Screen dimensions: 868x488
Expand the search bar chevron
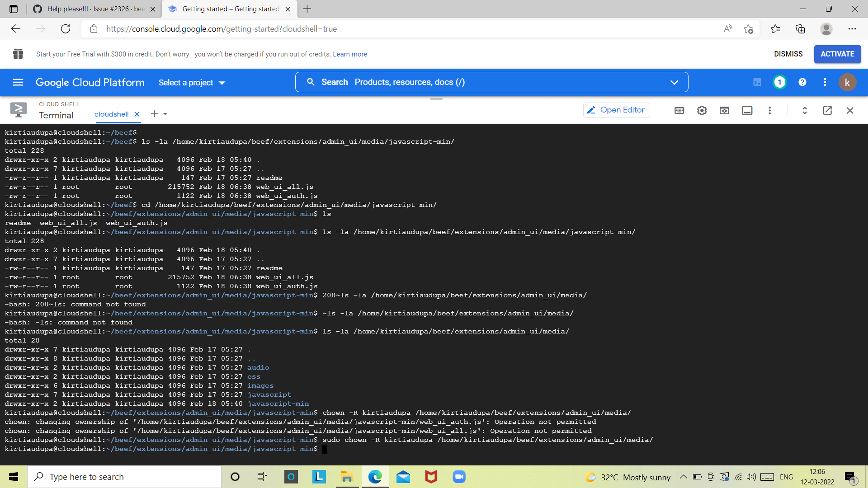point(674,82)
